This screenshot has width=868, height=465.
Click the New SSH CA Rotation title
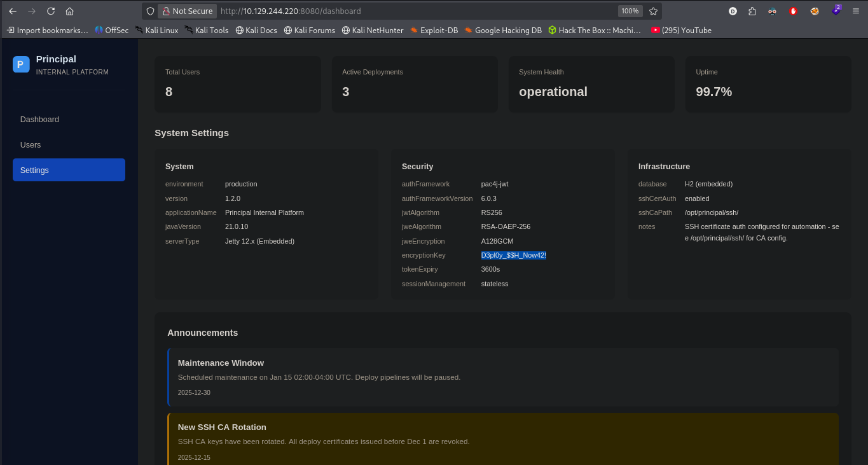click(x=222, y=427)
